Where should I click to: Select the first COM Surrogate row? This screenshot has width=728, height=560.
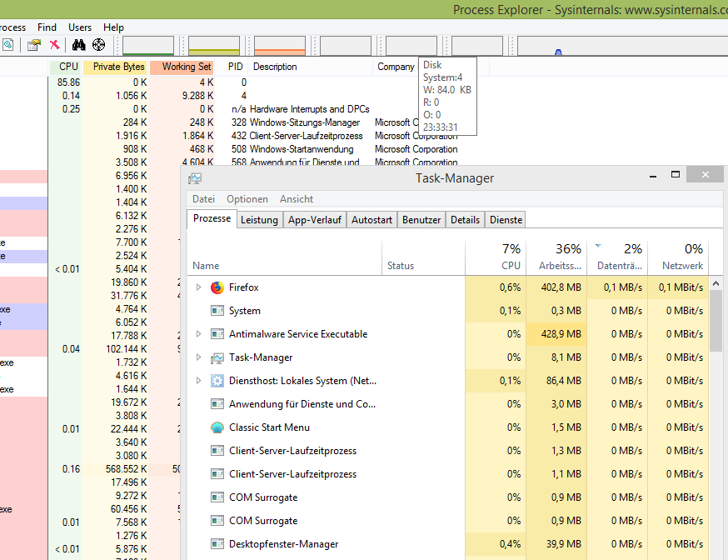[x=447, y=497]
